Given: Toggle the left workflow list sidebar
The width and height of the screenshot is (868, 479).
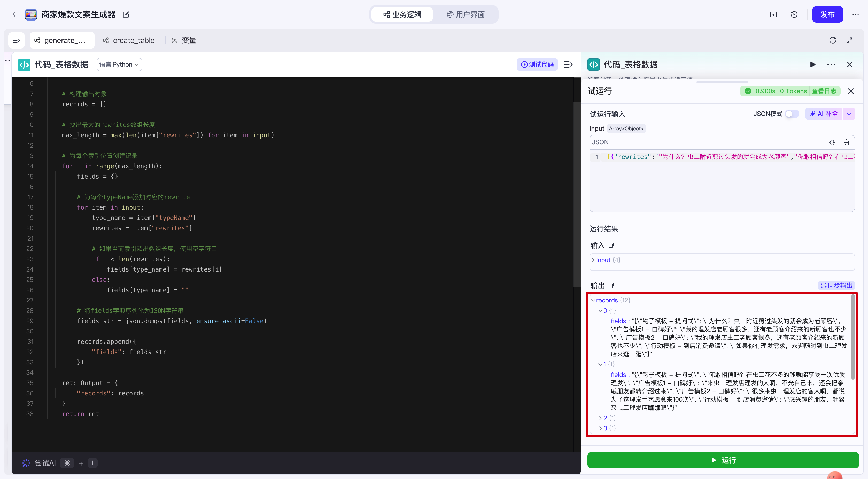Looking at the screenshot, I should (x=16, y=41).
